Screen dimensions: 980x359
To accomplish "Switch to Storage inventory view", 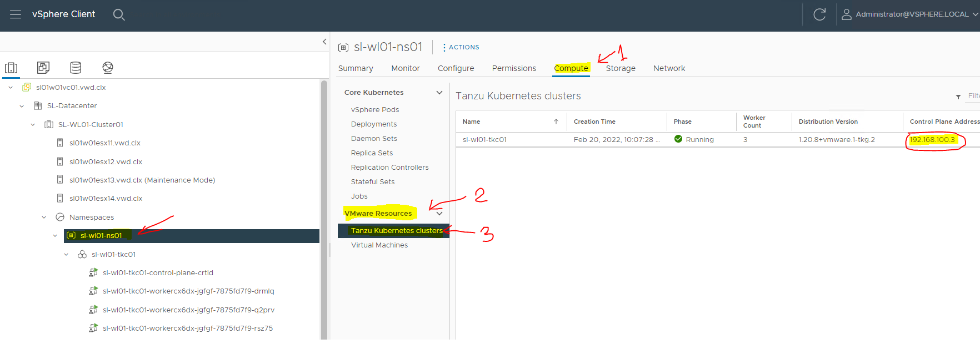I will pos(76,68).
